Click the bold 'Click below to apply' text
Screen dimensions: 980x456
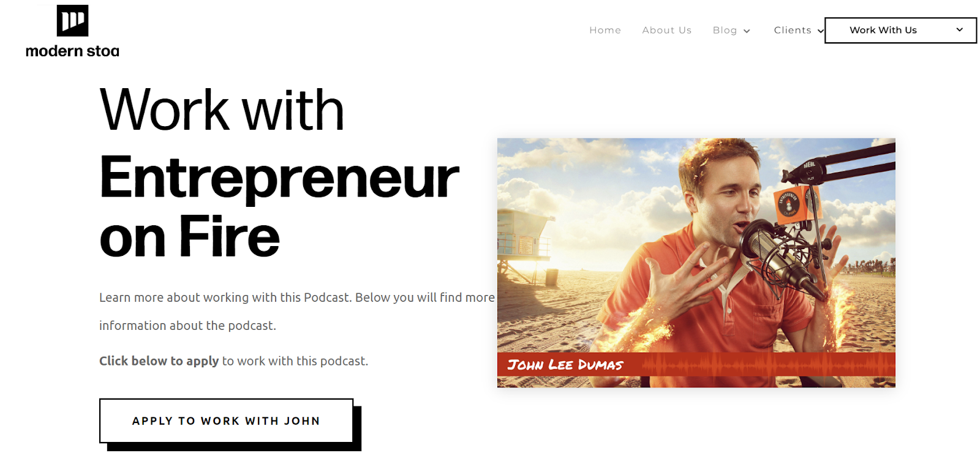159,361
